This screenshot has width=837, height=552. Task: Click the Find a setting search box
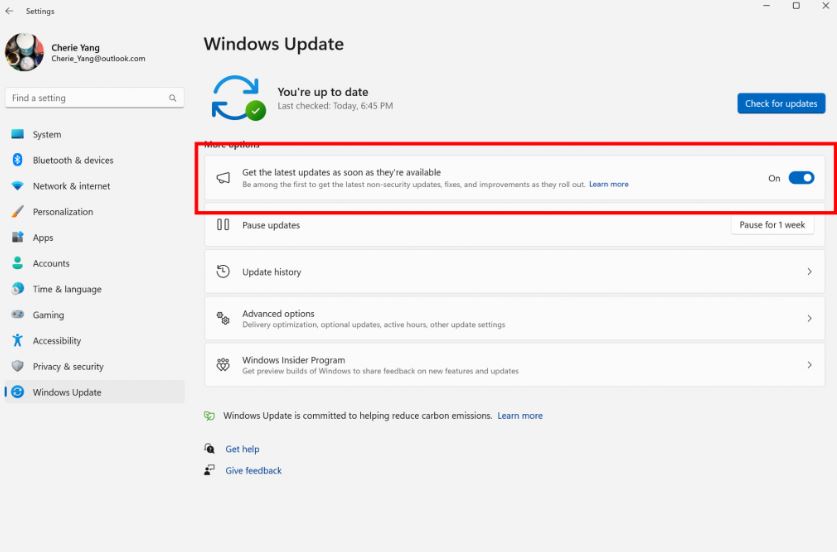pyautogui.click(x=88, y=98)
